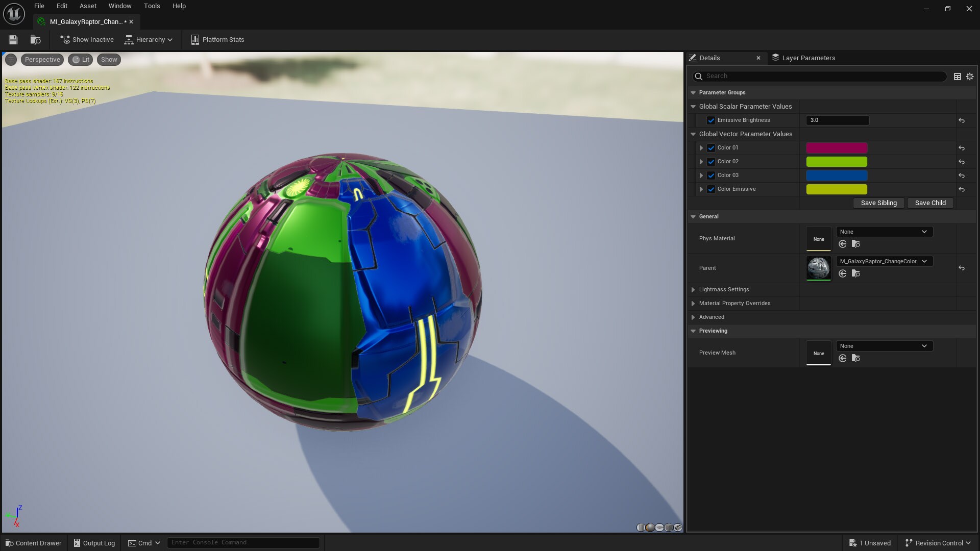Screen dimensions: 980x551
Task: Open the Hierarchy dropdown
Action: pyautogui.click(x=149, y=40)
